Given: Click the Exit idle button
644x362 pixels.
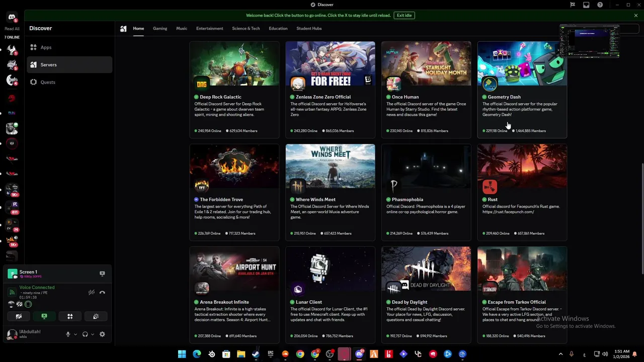Looking at the screenshot, I should [x=404, y=16].
